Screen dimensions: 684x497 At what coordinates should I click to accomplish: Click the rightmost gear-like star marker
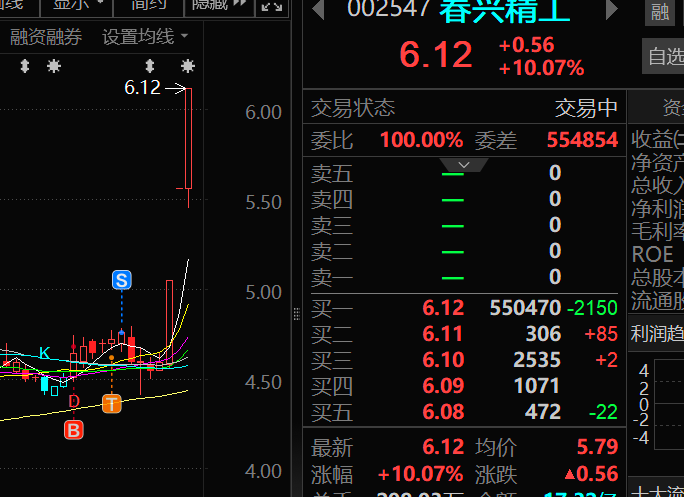tap(188, 66)
